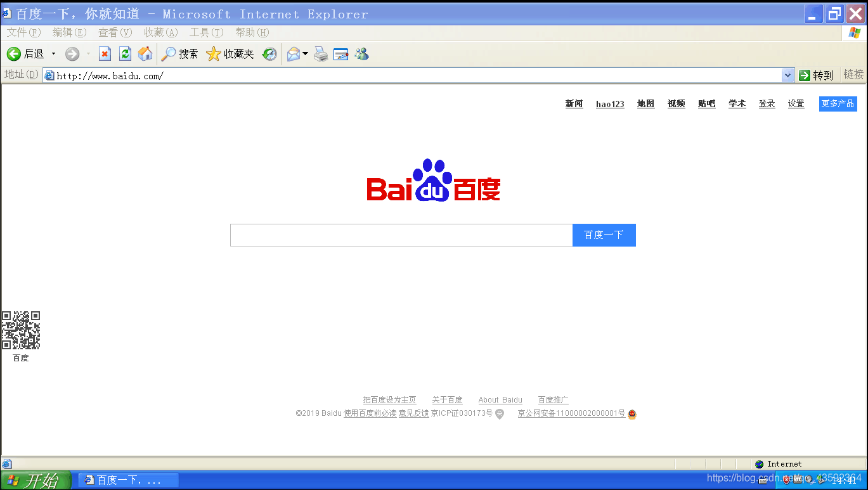Image resolution: width=868 pixels, height=490 pixels.
Task: Click the 链接 links toolbar label
Action: pos(853,75)
